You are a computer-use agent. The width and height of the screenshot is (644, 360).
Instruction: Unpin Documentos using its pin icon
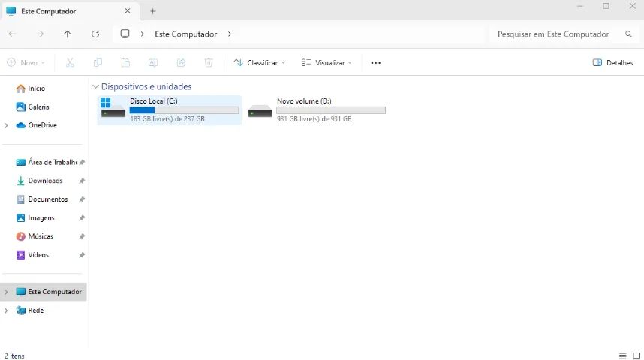tap(82, 199)
